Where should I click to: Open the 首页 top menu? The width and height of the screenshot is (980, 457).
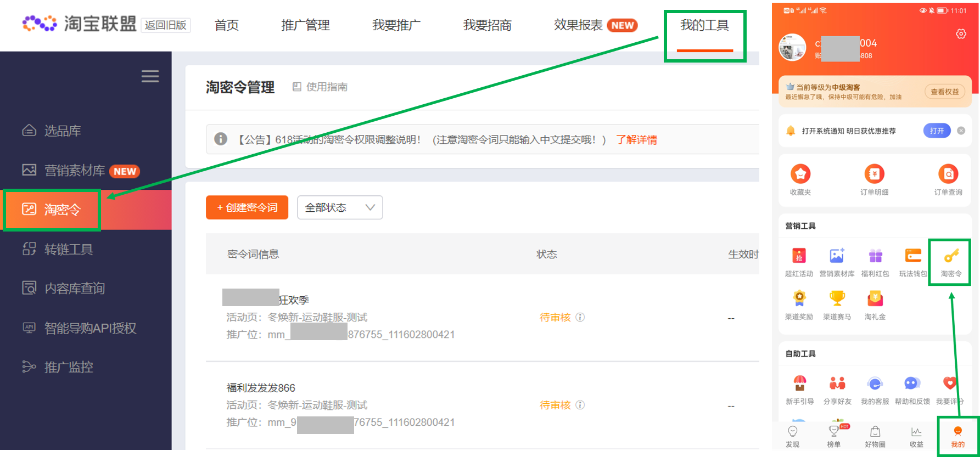pyautogui.click(x=226, y=25)
